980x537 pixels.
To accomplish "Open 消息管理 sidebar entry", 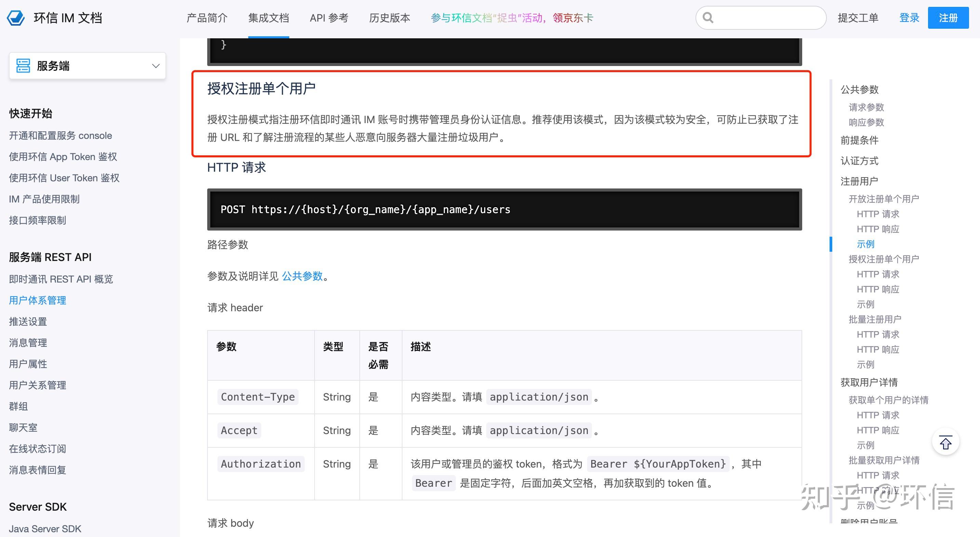I will [x=28, y=342].
